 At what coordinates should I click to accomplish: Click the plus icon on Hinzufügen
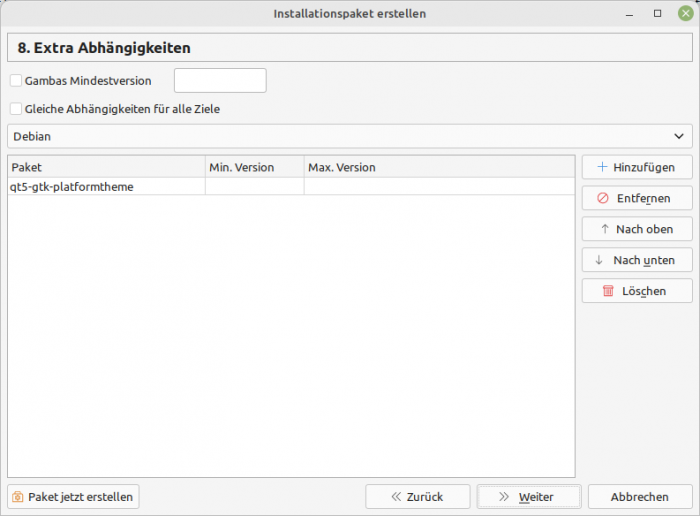[602, 168]
